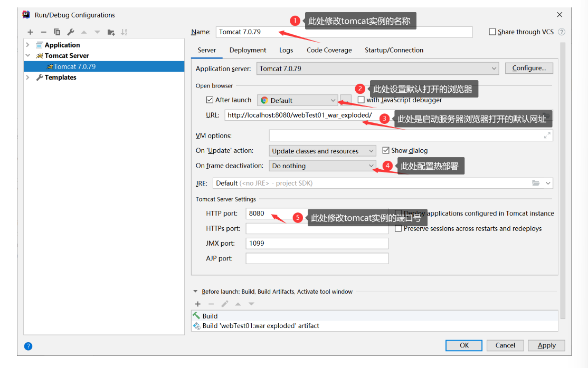Image resolution: width=588 pixels, height=368 pixels.
Task: Click the dialog's vertical scrollbar
Action: click(563, 180)
